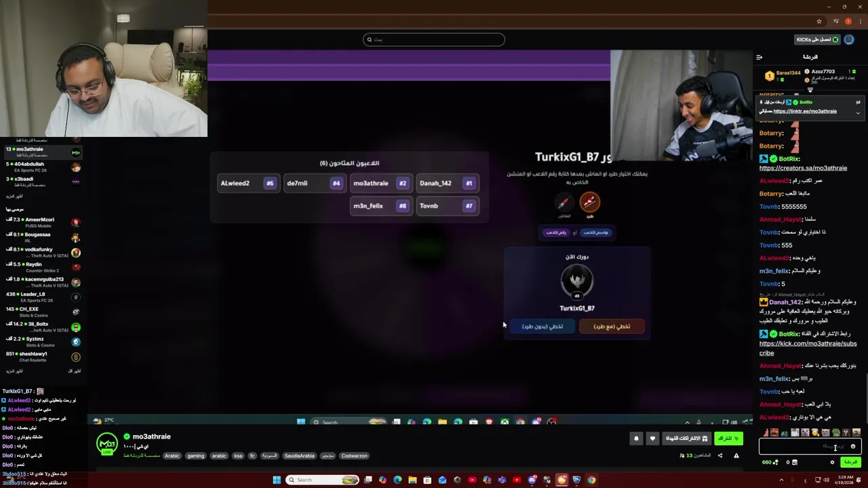Collapse the chat panel using the arrow icon
The height and width of the screenshot is (488, 868).
pyautogui.click(x=759, y=57)
